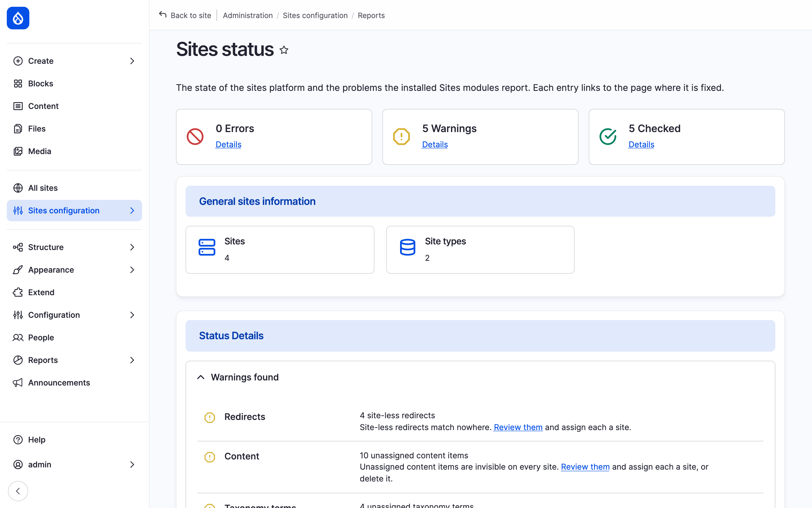Click the Media image icon in sidebar

click(18, 151)
